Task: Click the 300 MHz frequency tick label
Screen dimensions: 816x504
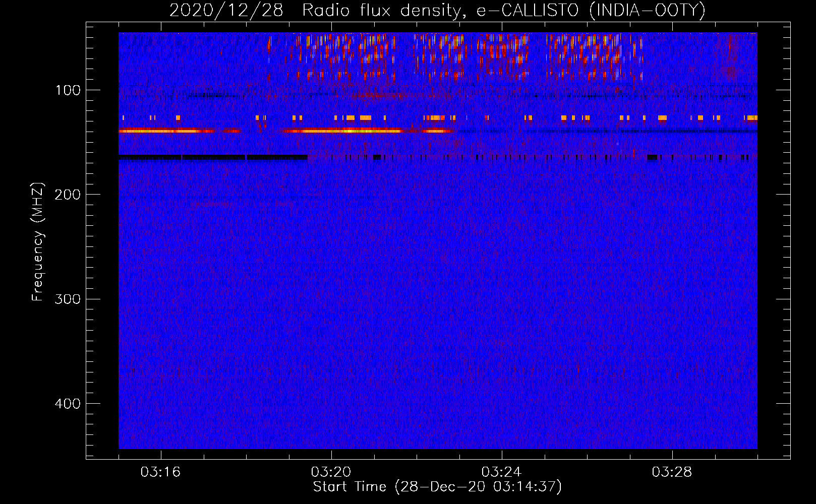Action: [68, 299]
